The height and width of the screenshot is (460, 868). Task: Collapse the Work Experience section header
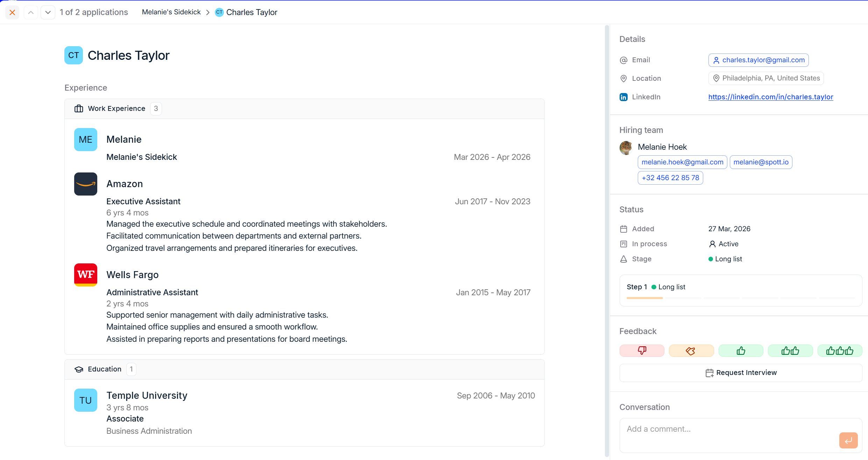point(304,109)
